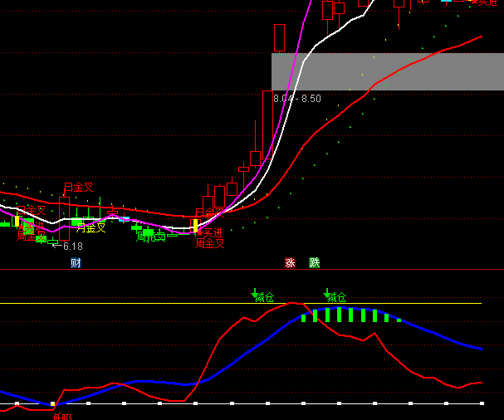Click the yellow 月金叉 signal label
The image size is (504, 420).
(x=91, y=228)
